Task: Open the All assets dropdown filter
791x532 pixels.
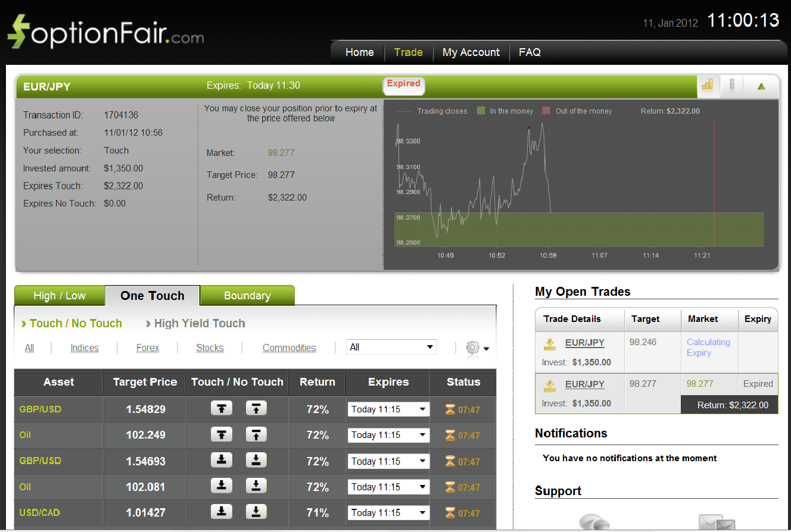Action: [x=391, y=346]
